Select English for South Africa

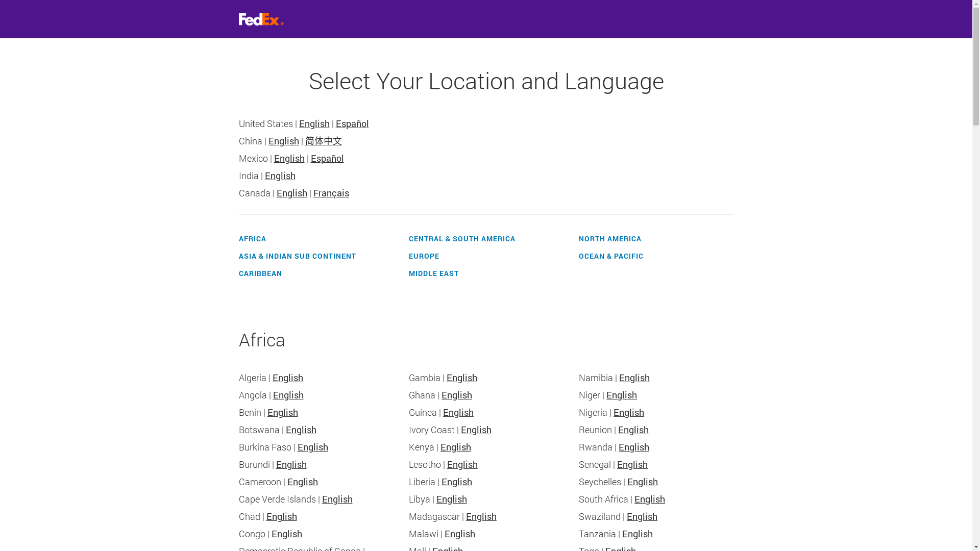(x=649, y=499)
